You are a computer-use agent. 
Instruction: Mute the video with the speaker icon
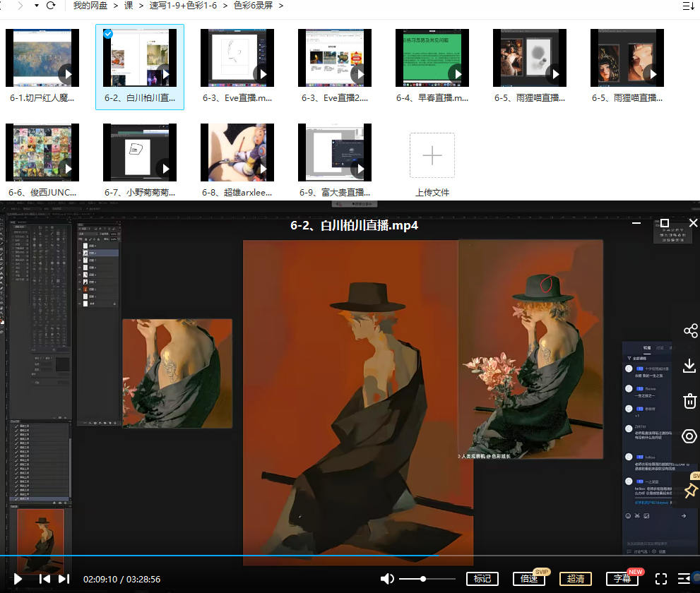tap(387, 579)
